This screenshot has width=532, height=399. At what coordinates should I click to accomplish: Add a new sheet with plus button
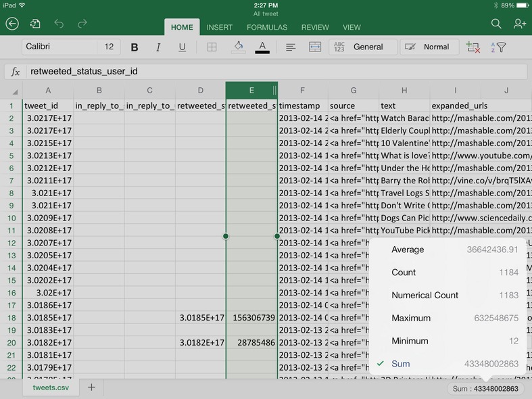(91, 388)
